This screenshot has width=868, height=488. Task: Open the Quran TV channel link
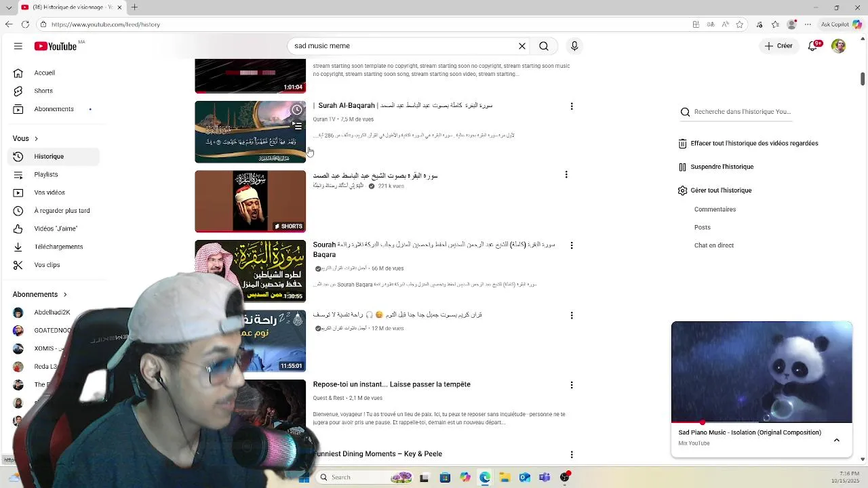tap(324, 119)
